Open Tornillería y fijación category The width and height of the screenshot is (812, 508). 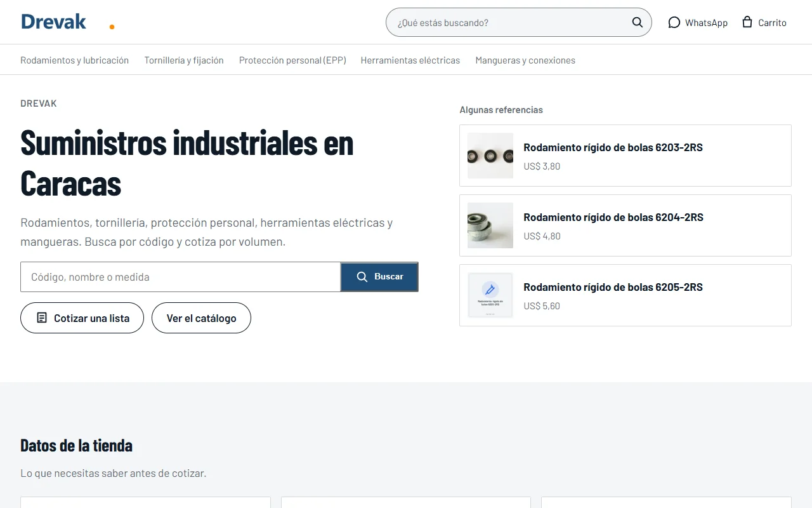click(x=184, y=60)
